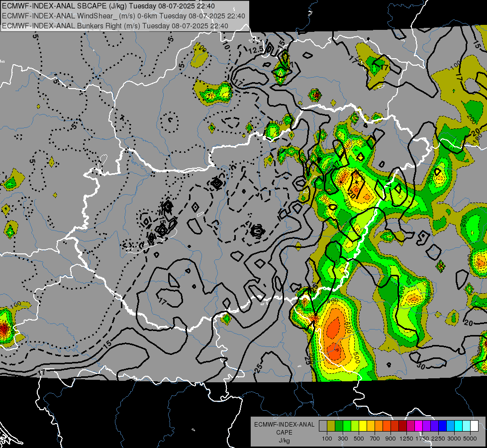
Task: Click the 700 value under legend bar
Action: tap(375, 439)
